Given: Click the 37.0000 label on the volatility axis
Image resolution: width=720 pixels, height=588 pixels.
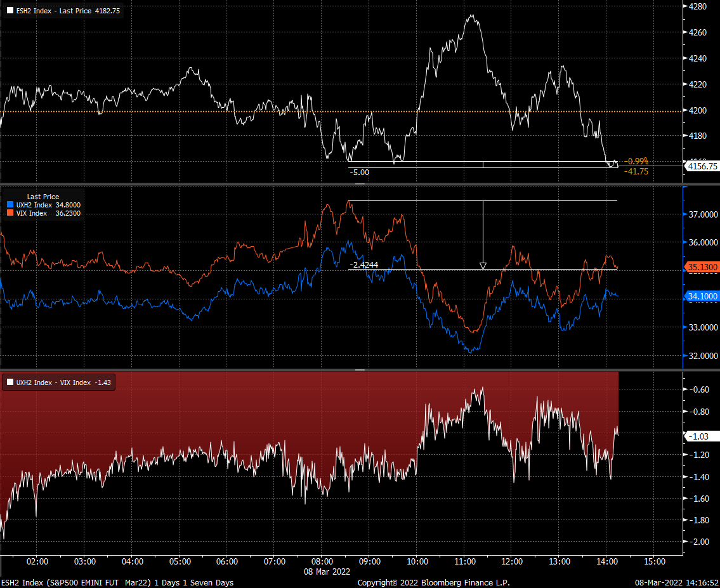Looking at the screenshot, I should (703, 214).
